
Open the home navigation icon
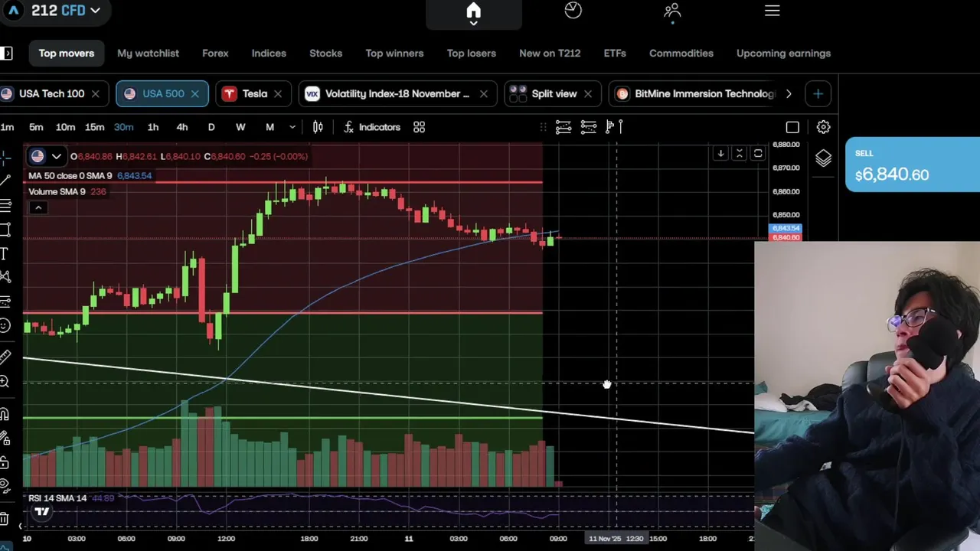(x=473, y=11)
